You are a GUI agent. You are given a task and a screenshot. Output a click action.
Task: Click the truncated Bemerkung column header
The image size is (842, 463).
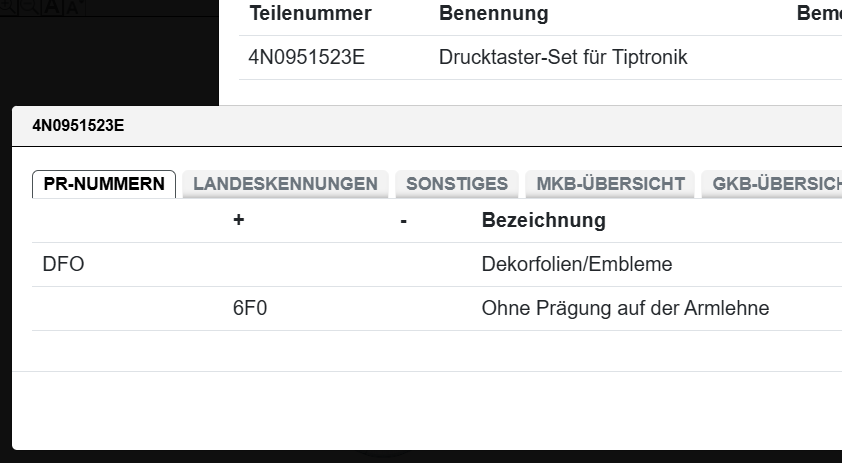point(818,14)
